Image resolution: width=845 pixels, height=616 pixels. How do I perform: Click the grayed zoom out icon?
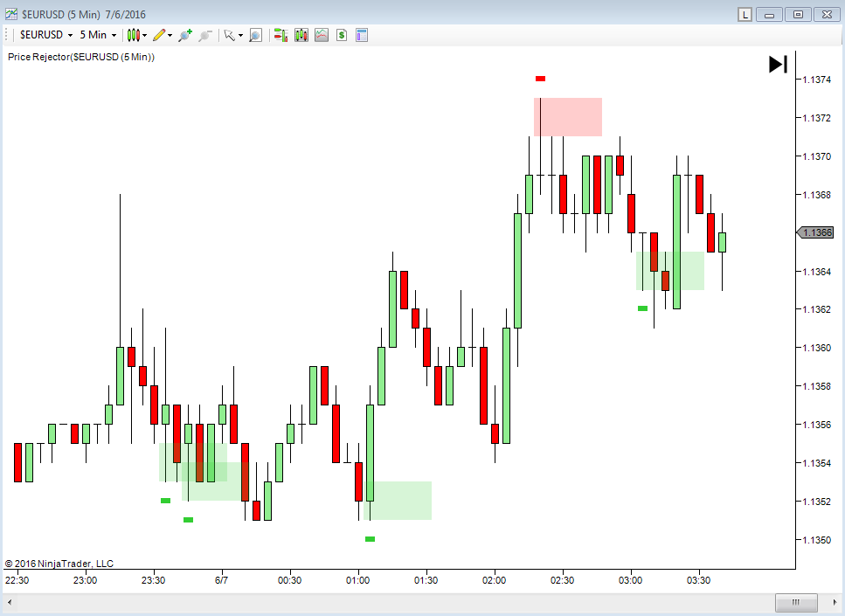[205, 35]
